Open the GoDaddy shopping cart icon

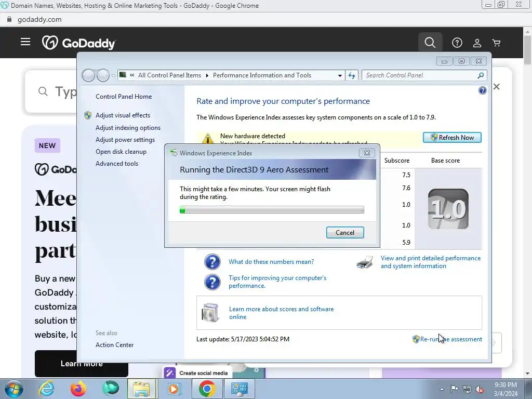496,43
